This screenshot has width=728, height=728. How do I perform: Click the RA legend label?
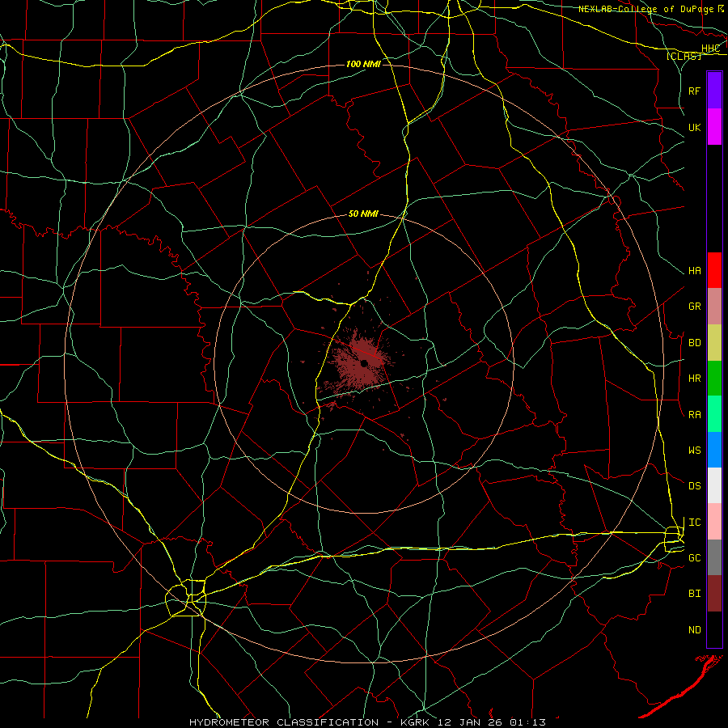pyautogui.click(x=695, y=415)
